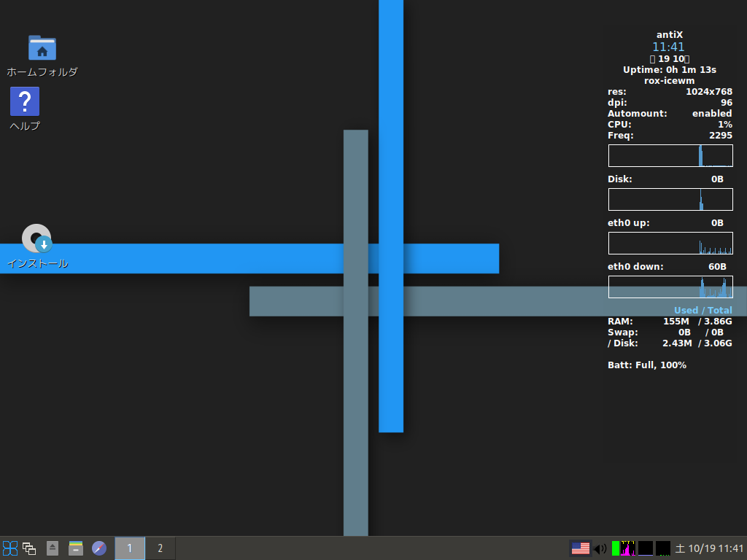Click the memory monitor with blue line
The width and height of the screenshot is (747, 560).
click(646, 548)
